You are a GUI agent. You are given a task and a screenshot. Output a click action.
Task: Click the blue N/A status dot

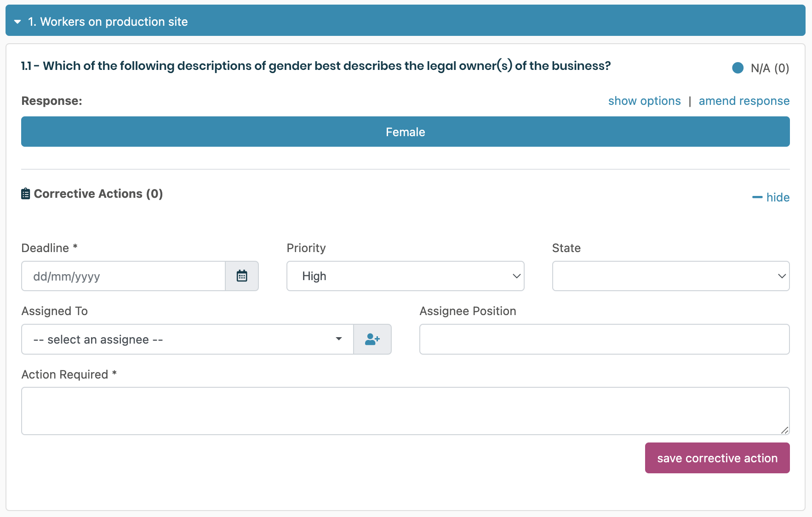coord(738,68)
